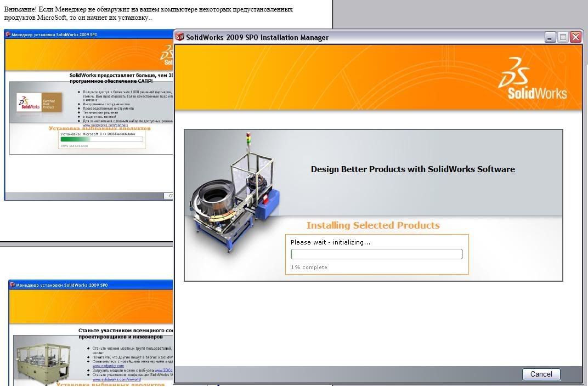588x387 pixels.
Task: Click the 'Design Better Products with SolidWorks Software' headline
Action: click(412, 169)
